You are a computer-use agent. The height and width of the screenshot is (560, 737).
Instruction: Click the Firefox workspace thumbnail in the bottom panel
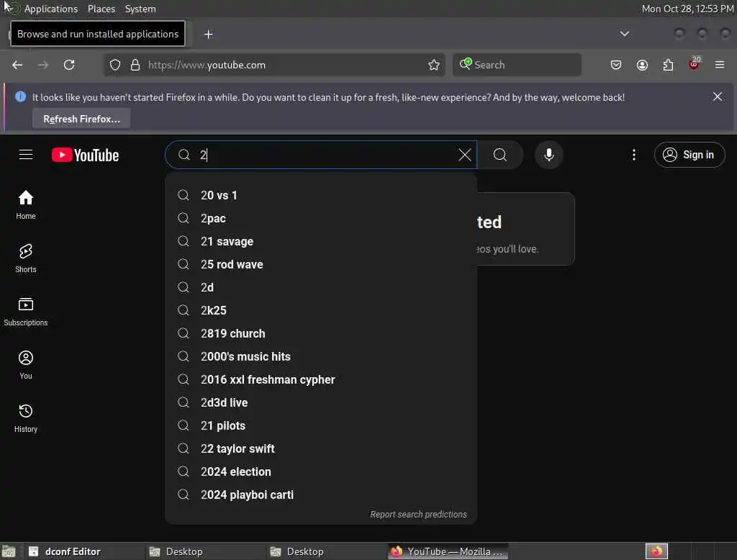[656, 551]
